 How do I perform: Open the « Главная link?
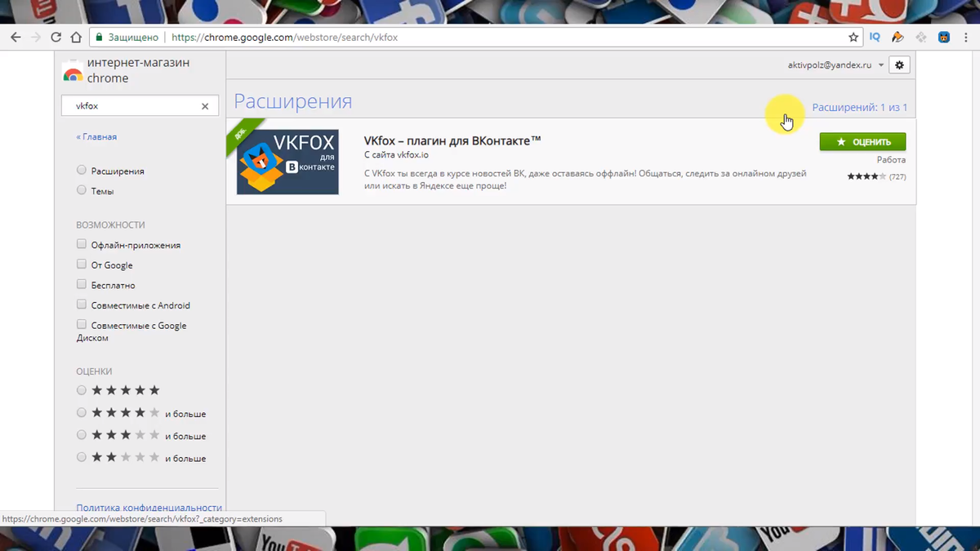(96, 137)
